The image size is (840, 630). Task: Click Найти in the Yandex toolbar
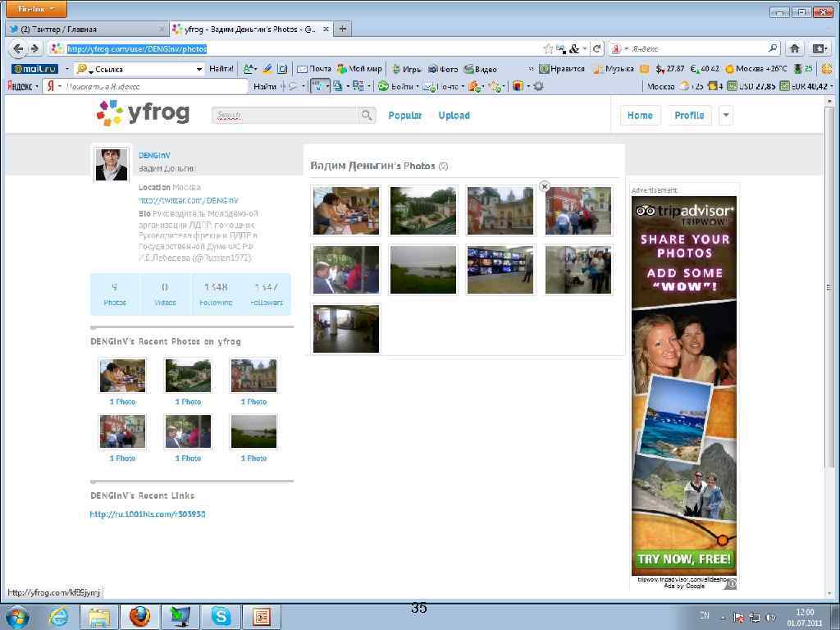265,86
